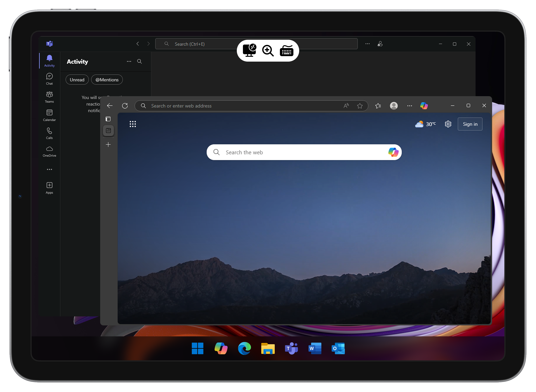Click the Sign in button
Viewport: 536px width, 392px height.
click(470, 124)
